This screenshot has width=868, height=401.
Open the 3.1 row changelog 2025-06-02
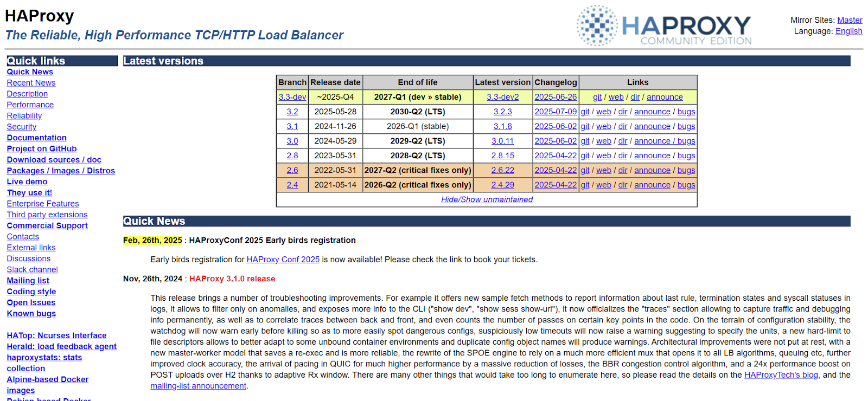click(x=556, y=126)
